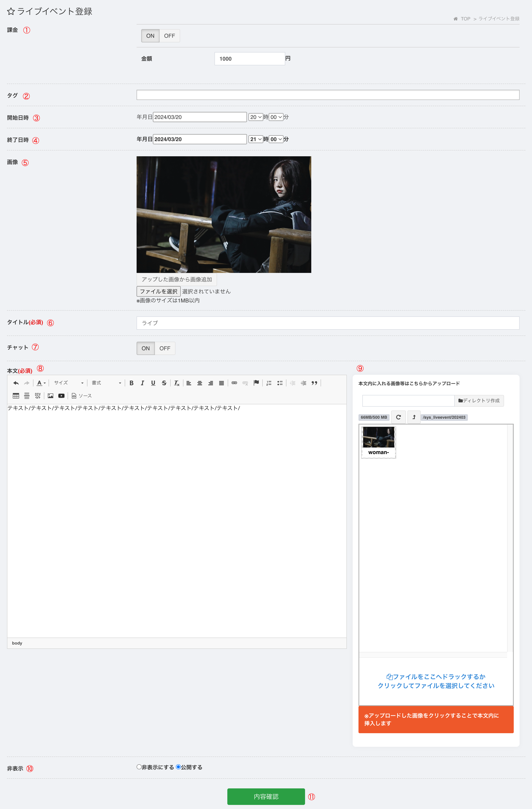Align text left in the editor
This screenshot has width=532, height=809.
pos(189,383)
